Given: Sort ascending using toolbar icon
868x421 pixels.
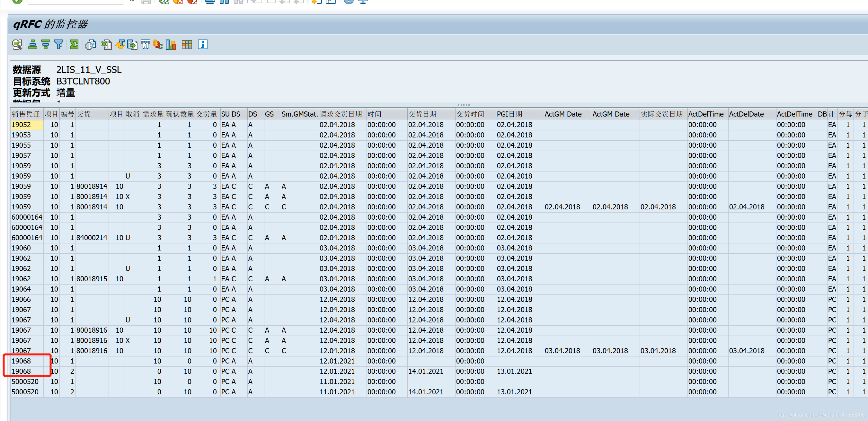Looking at the screenshot, I should coord(33,44).
